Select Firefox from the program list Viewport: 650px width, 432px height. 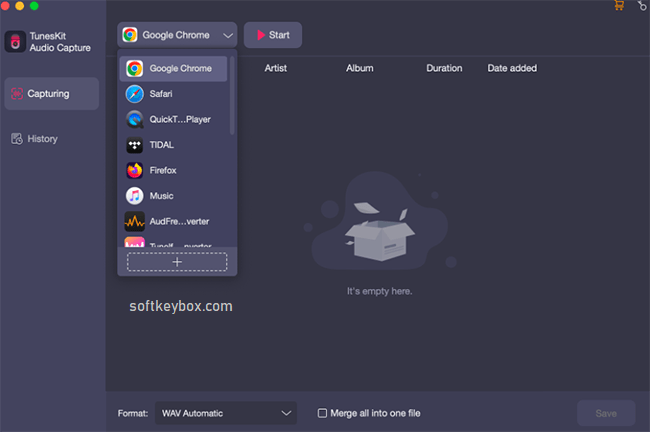point(173,170)
